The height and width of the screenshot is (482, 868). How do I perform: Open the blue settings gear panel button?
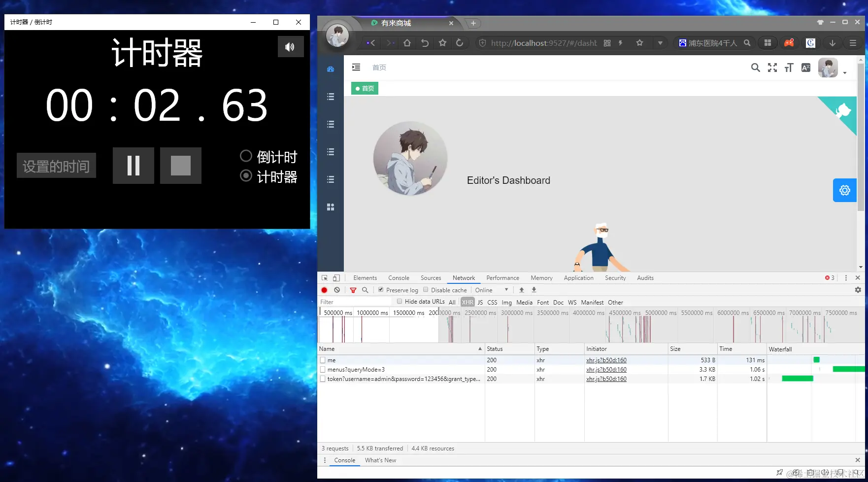(845, 190)
